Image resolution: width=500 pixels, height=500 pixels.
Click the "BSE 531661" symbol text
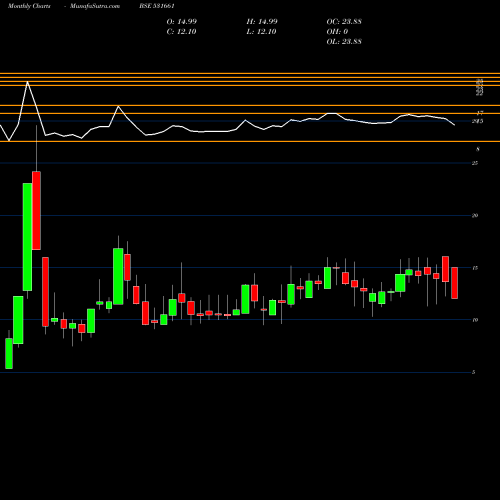coord(157,6)
